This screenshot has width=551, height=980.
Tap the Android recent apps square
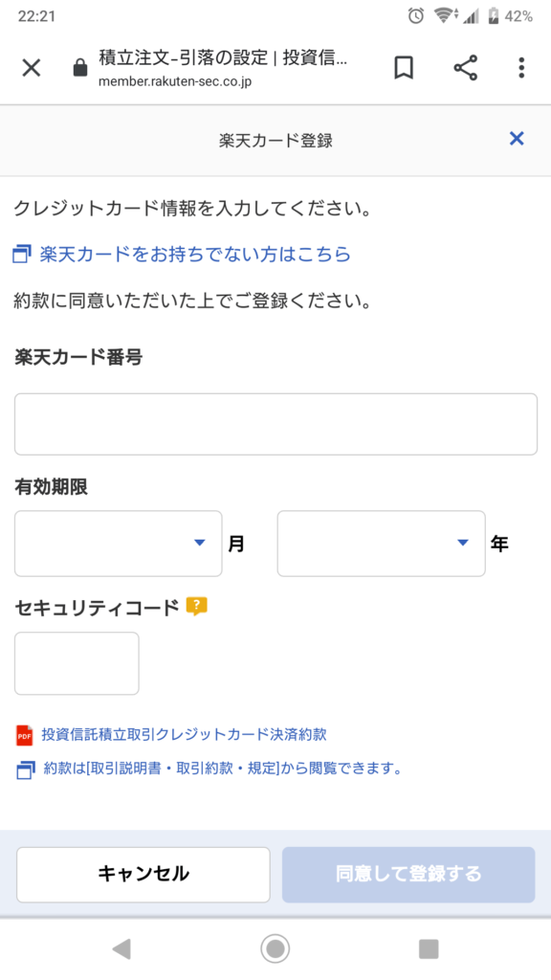(429, 948)
